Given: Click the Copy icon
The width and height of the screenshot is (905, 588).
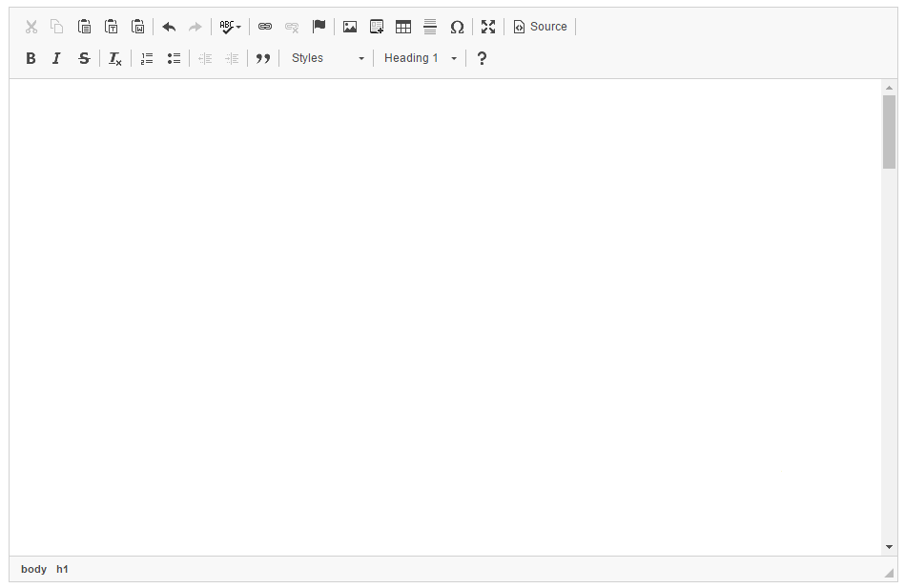Looking at the screenshot, I should (57, 27).
